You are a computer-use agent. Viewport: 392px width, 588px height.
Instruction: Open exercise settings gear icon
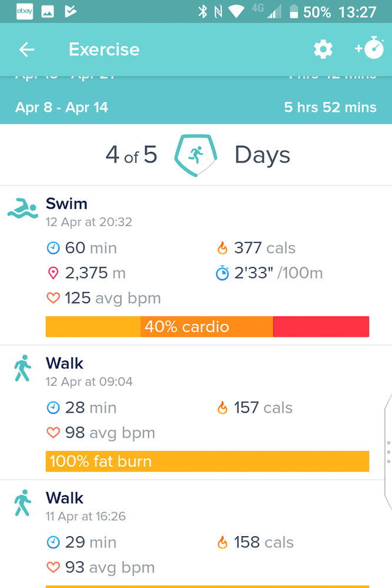pos(323,49)
